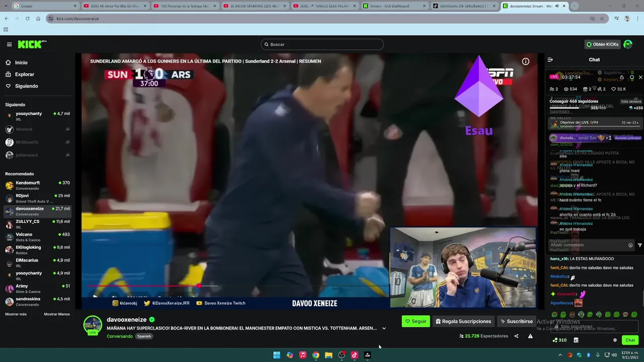Open Windows Start menu
Image resolution: width=644 pixels, height=362 pixels.
click(x=277, y=355)
